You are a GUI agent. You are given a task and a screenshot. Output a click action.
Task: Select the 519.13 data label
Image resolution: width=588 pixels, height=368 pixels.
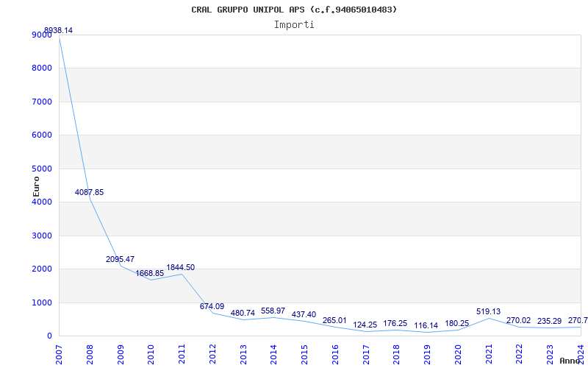[488, 311]
